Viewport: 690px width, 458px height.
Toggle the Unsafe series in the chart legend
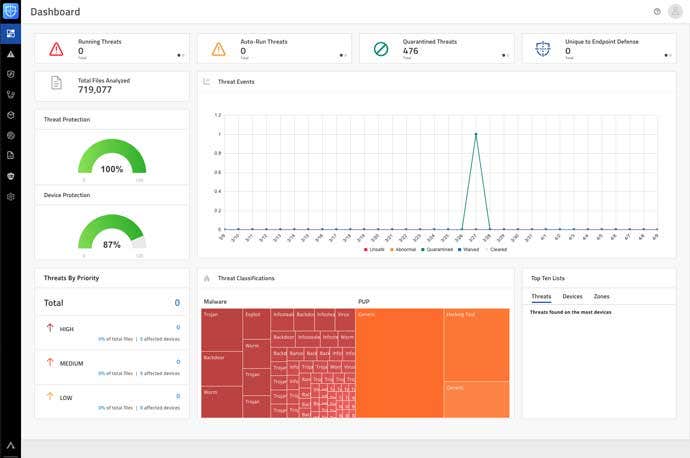click(374, 249)
